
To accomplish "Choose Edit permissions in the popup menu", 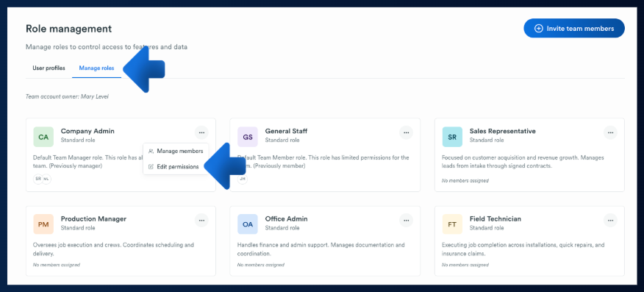I will [173, 167].
